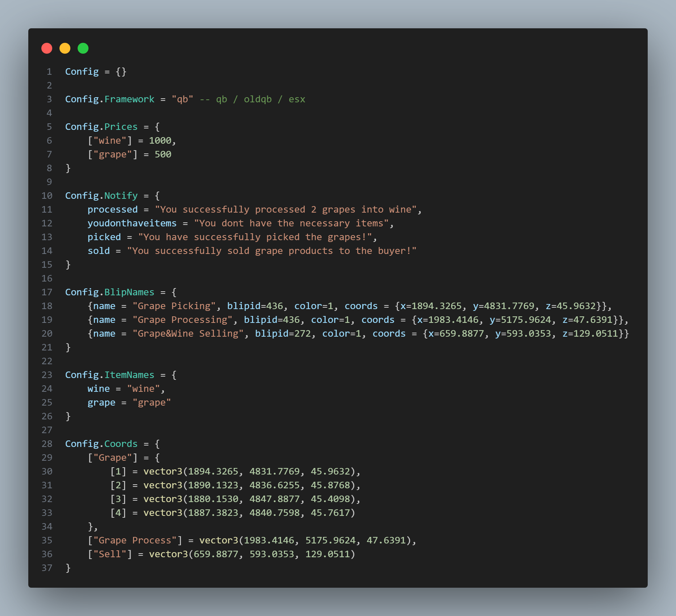
Task: Click the youdonthaveitems key
Action: (132, 223)
